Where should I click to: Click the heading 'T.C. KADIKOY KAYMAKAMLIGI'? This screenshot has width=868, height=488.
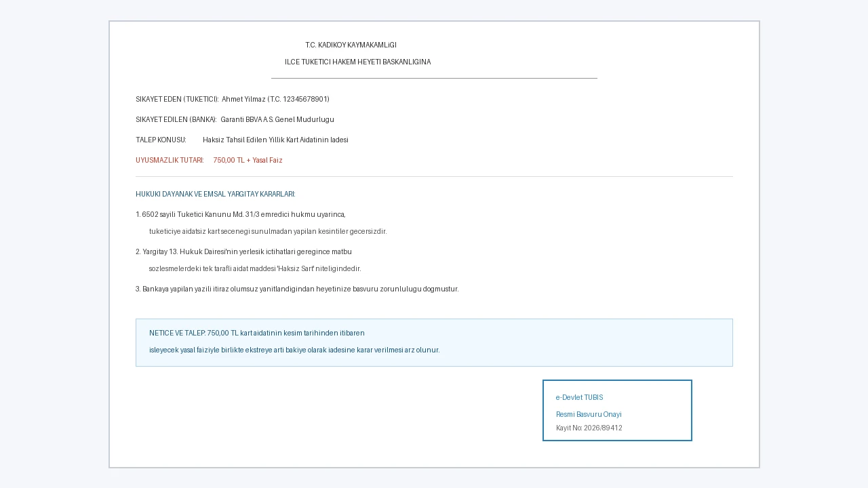click(x=351, y=45)
